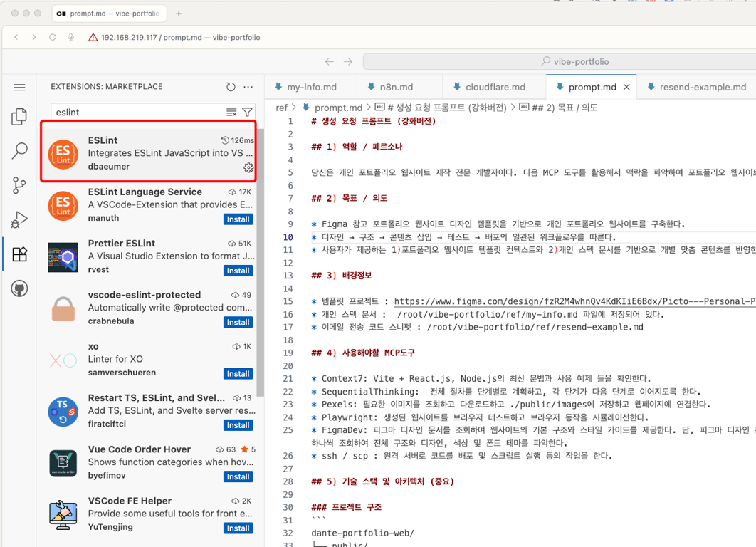This screenshot has width=756, height=547.
Task: Install the Prettier ESLint extension
Action: pos(238,271)
